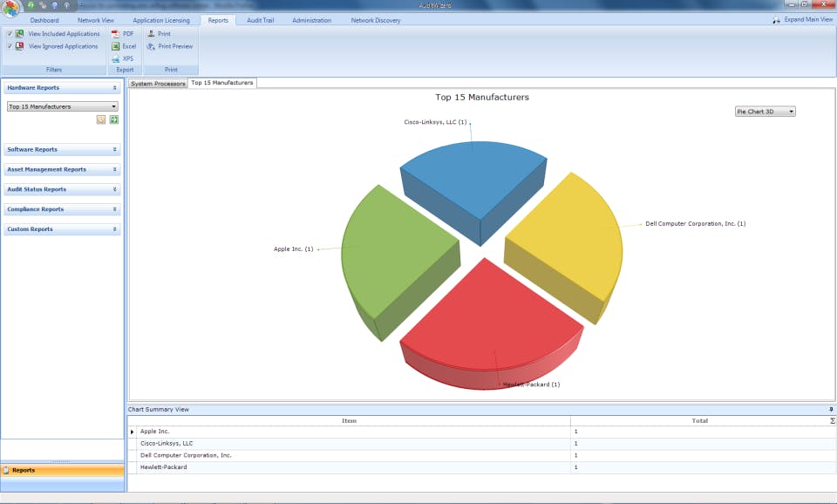Open the Application Licensing ribbon tab
The height and width of the screenshot is (504, 837).
pyautogui.click(x=161, y=20)
